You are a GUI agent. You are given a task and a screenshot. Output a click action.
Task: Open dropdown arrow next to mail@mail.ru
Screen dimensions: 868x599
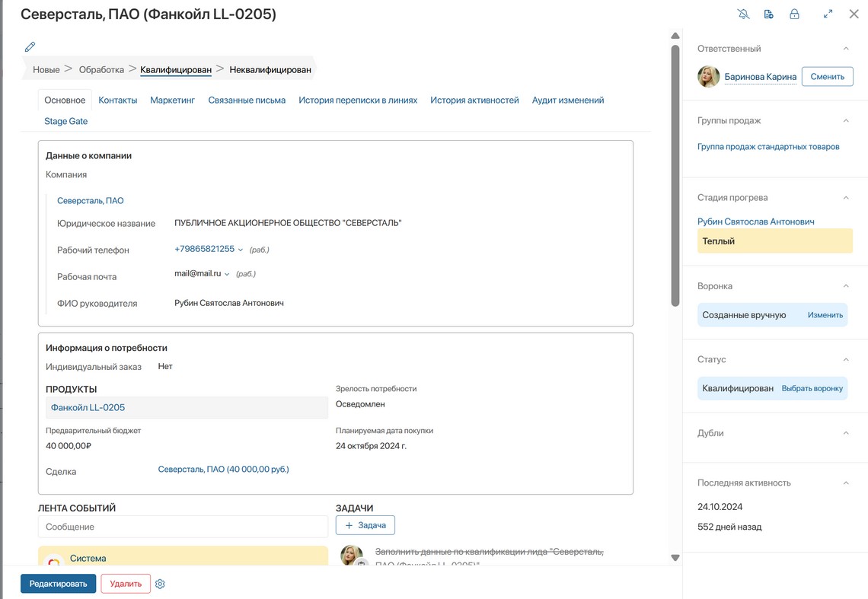227,274
